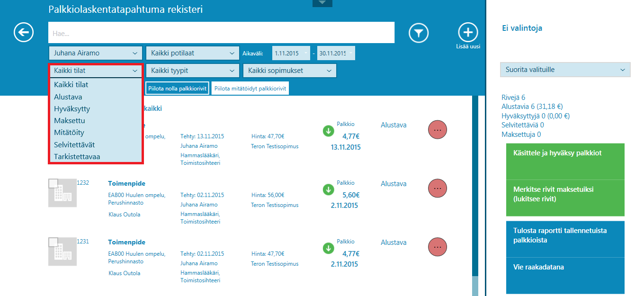This screenshot has width=644, height=296.
Task: Open the Suorita valituille dropdown
Action: (x=565, y=70)
